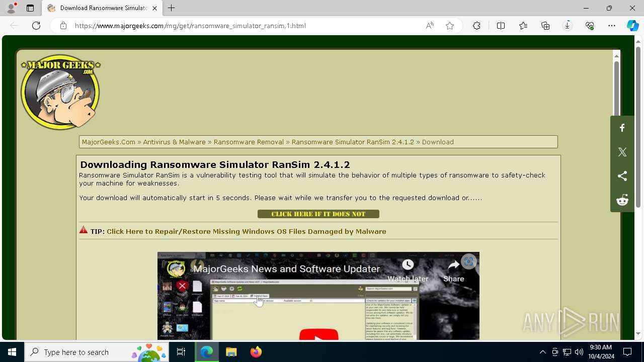Open the volume control
The width and height of the screenshot is (644, 362).
tap(579, 352)
